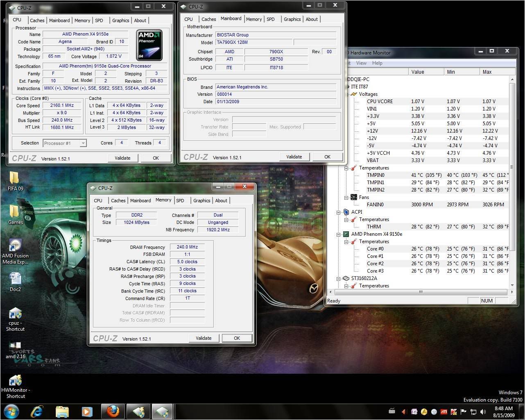Collapse the ACPI node in Hardware Monitor

tap(339, 212)
